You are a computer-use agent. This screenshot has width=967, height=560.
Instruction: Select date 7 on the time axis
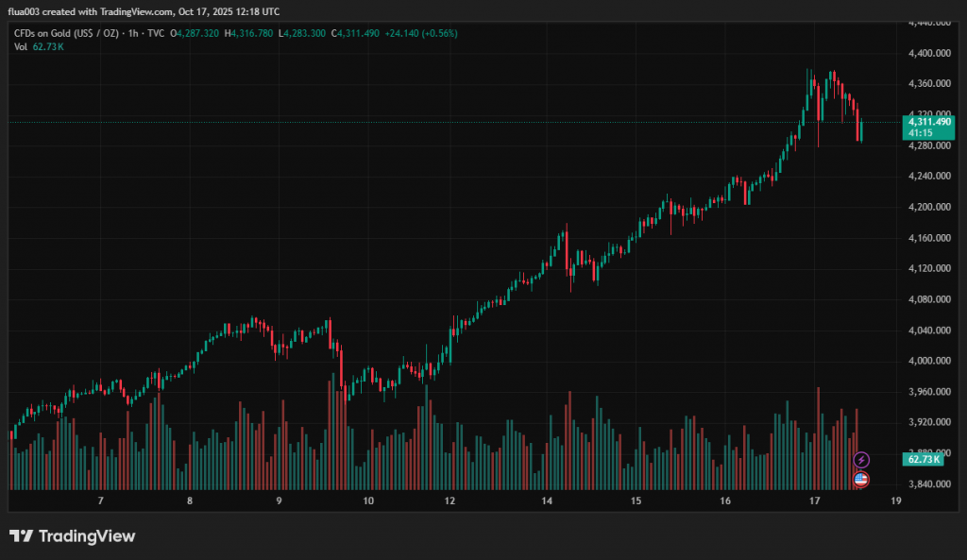coord(100,501)
